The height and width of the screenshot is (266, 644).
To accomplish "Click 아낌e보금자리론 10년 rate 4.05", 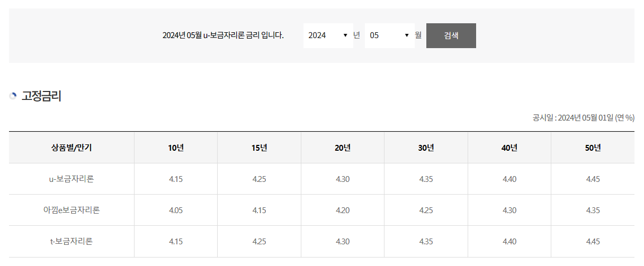I will pos(176,210).
